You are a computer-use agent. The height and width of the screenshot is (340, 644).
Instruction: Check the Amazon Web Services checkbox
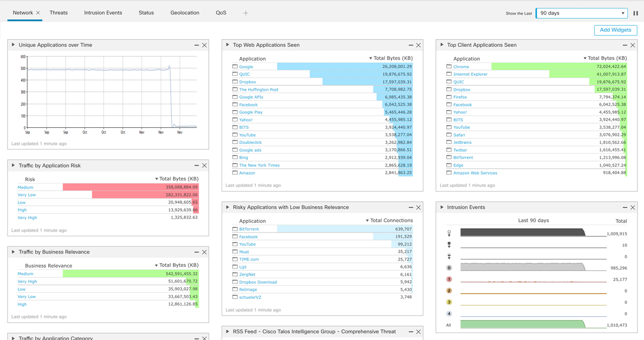click(449, 172)
